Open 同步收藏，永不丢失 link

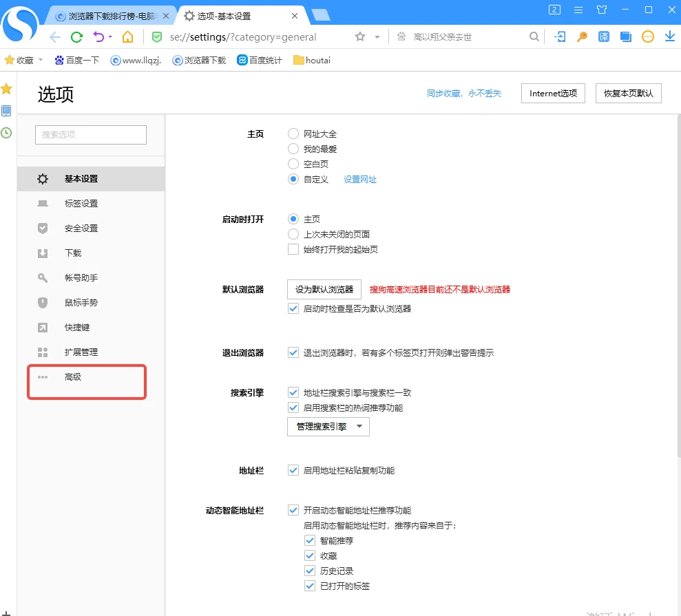click(464, 94)
